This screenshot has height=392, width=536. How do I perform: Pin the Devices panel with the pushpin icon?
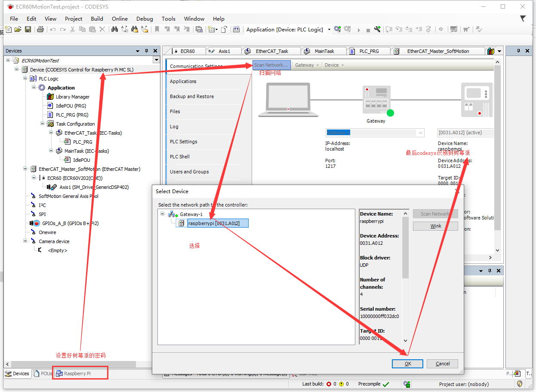click(146, 51)
